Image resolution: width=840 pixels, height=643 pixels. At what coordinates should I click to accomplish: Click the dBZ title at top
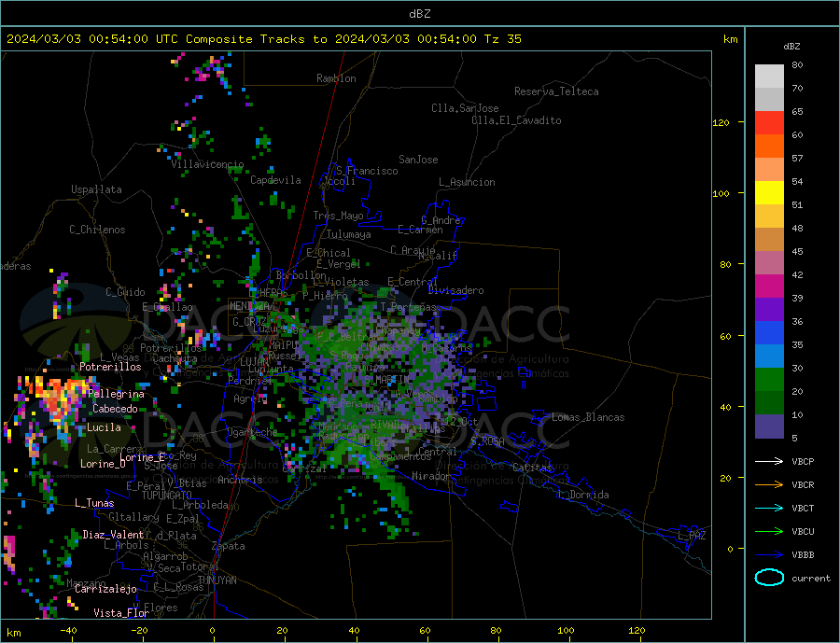tap(419, 14)
